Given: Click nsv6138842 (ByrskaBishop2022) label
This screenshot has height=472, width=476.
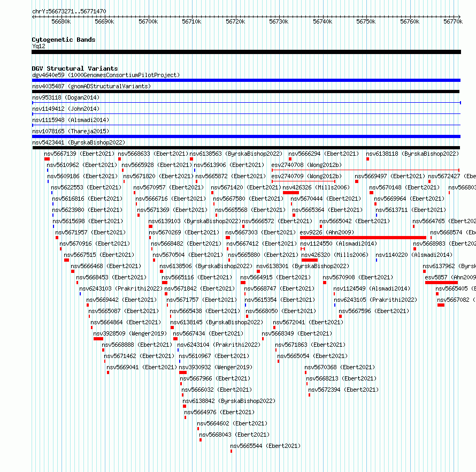Looking at the screenshot, I should tap(229, 401).
